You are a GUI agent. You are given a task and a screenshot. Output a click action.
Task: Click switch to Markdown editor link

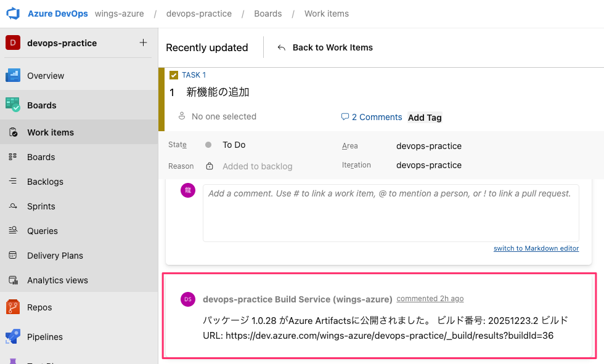pyautogui.click(x=536, y=249)
